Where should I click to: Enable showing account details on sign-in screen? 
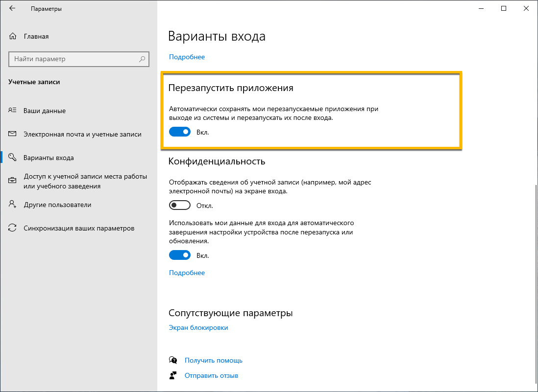pos(179,205)
